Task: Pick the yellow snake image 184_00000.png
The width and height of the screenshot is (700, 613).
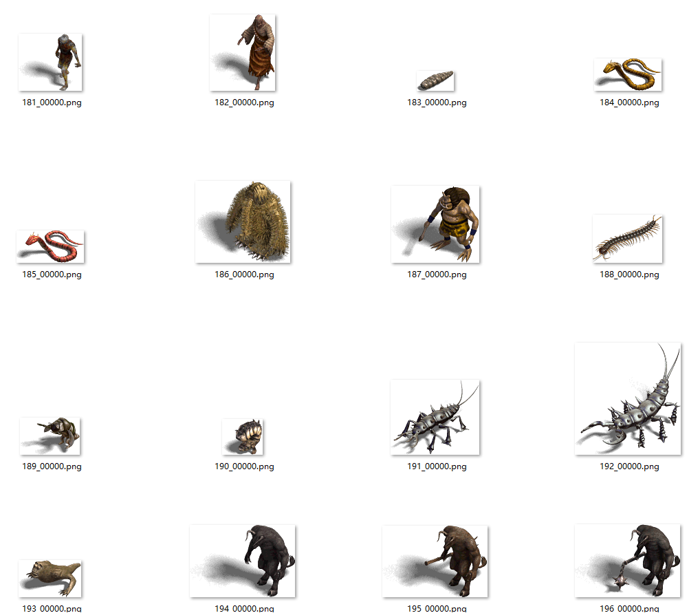Action: [x=628, y=75]
